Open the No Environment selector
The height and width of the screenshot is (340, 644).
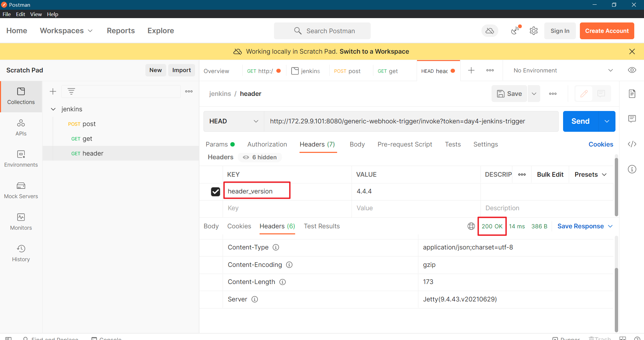click(563, 70)
